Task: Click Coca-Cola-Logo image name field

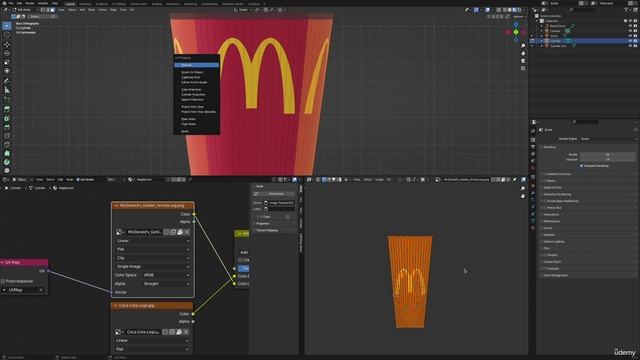Action: coord(143,332)
